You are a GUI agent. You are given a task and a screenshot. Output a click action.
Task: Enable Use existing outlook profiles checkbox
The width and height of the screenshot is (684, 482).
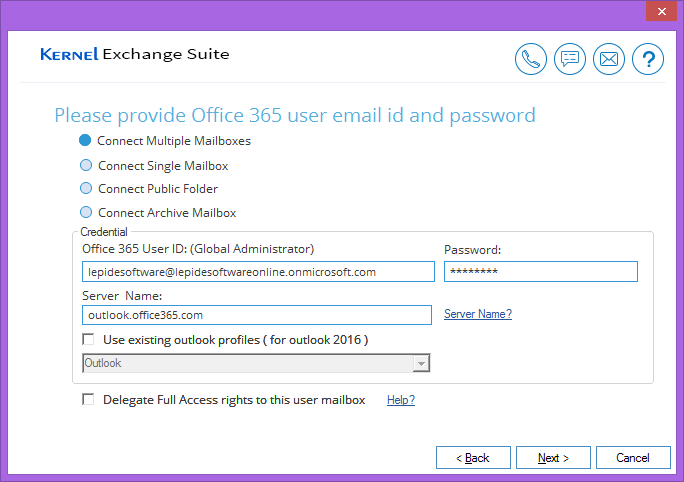[88, 339]
